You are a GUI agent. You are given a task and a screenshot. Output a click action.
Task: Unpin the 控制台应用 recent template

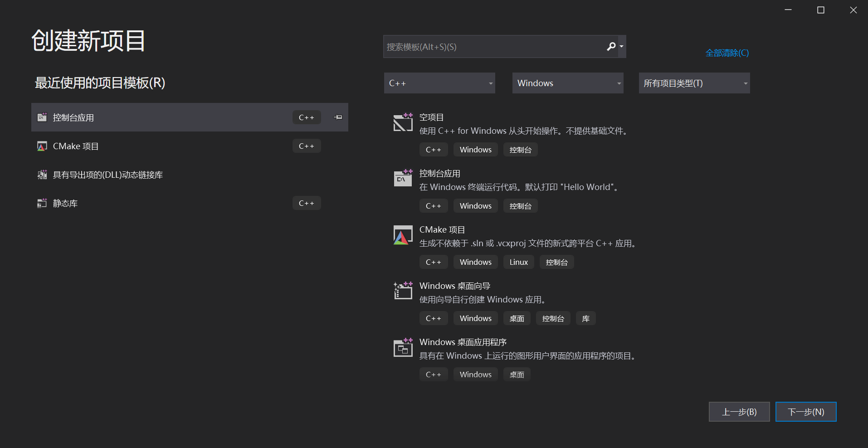pos(337,117)
